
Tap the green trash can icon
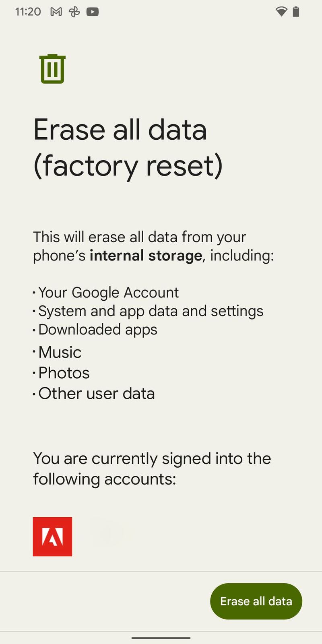tap(52, 69)
